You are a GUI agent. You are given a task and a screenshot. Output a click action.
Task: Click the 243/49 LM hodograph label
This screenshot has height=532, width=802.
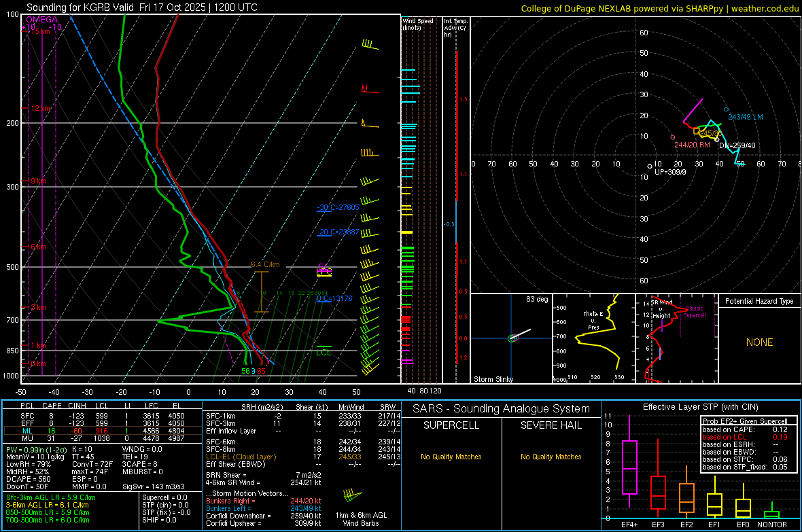[745, 117]
